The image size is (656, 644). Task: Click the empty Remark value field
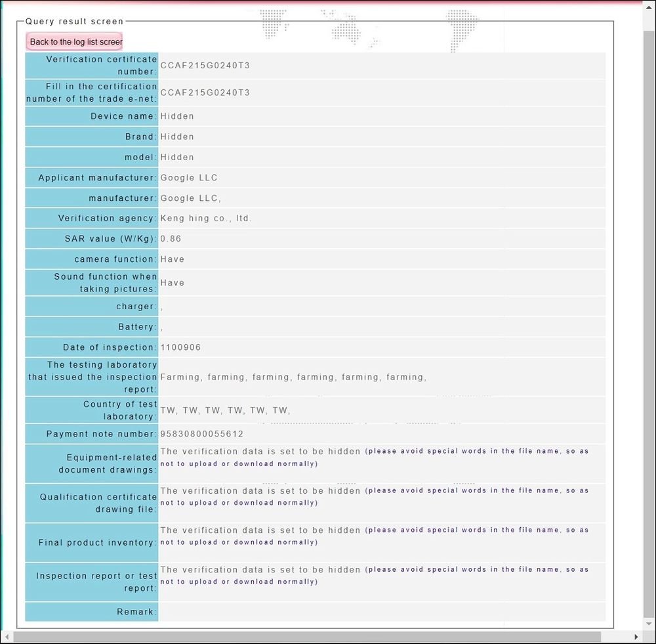pyautogui.click(x=380, y=612)
